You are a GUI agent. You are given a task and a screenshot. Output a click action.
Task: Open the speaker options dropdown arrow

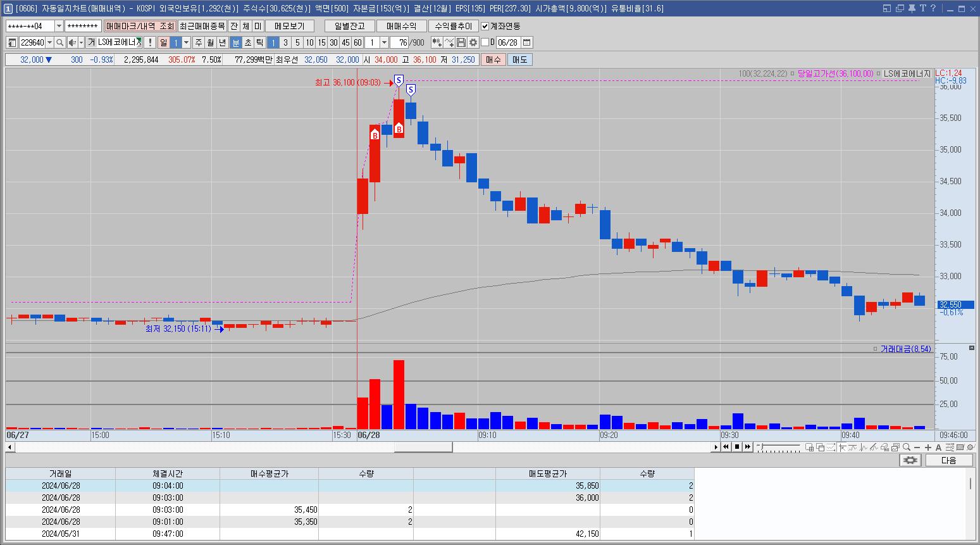82,42
